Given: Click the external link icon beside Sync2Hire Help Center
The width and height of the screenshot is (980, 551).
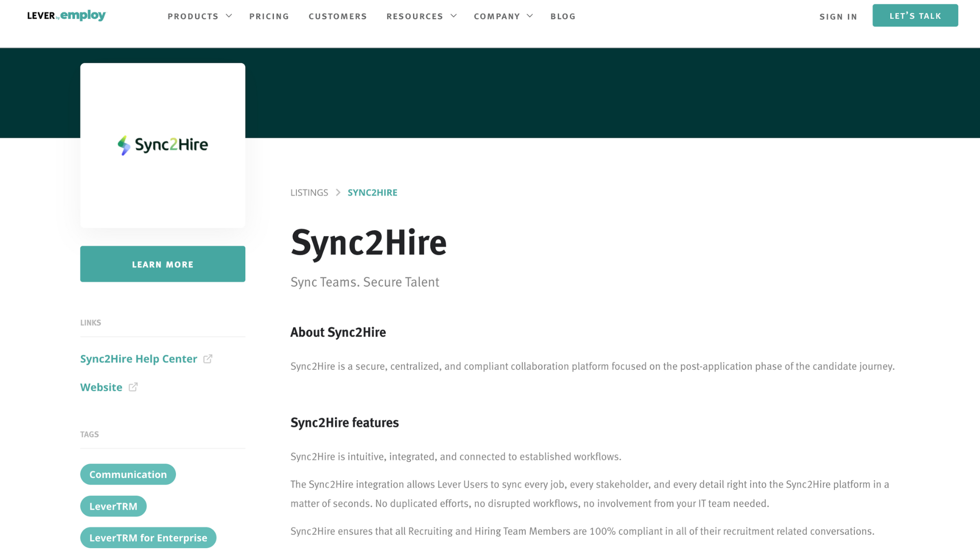Looking at the screenshot, I should point(208,359).
